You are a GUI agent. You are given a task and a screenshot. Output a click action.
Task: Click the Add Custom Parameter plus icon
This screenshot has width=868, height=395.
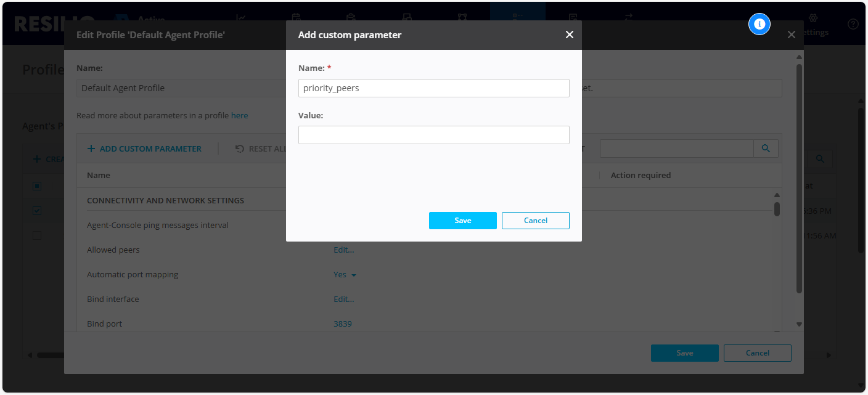pyautogui.click(x=91, y=149)
